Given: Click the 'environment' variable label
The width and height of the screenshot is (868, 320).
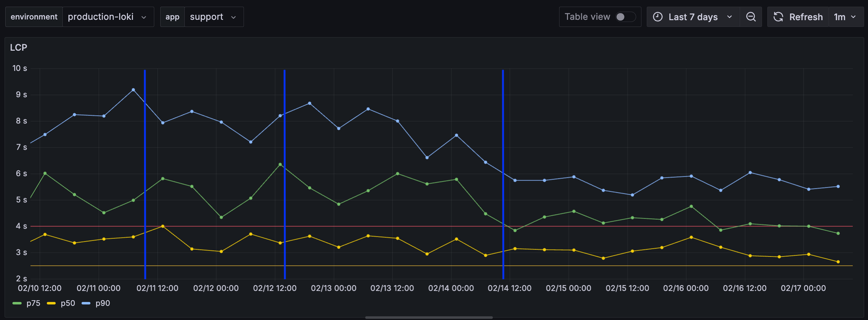Looking at the screenshot, I should pyautogui.click(x=34, y=17).
